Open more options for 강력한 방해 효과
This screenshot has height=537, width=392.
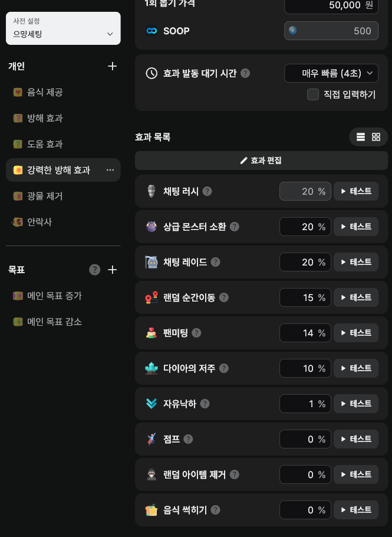pos(110,170)
